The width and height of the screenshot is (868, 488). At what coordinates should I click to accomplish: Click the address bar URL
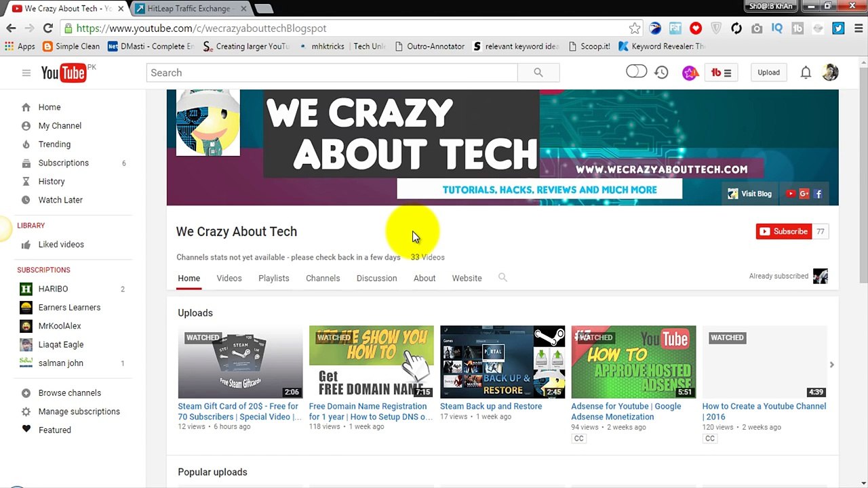(x=201, y=28)
